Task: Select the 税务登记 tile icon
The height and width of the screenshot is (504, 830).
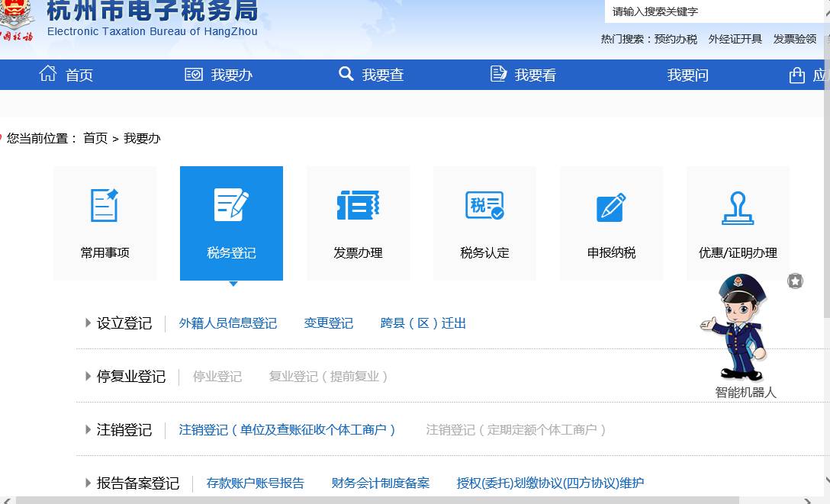Action: tap(231, 204)
